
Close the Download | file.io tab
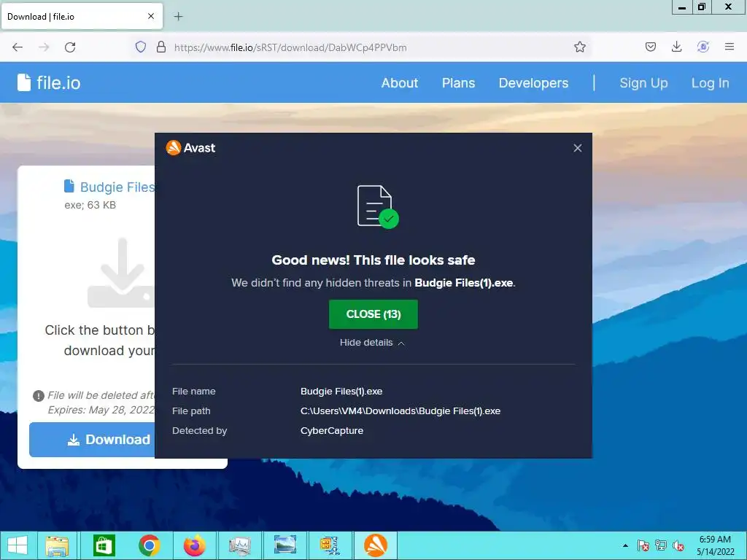tap(151, 16)
